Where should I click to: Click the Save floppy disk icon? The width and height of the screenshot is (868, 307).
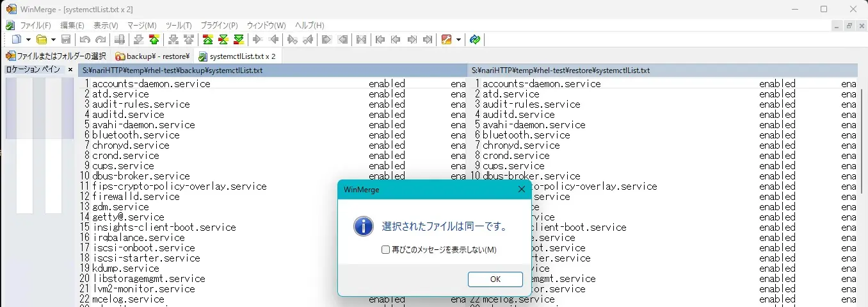66,40
